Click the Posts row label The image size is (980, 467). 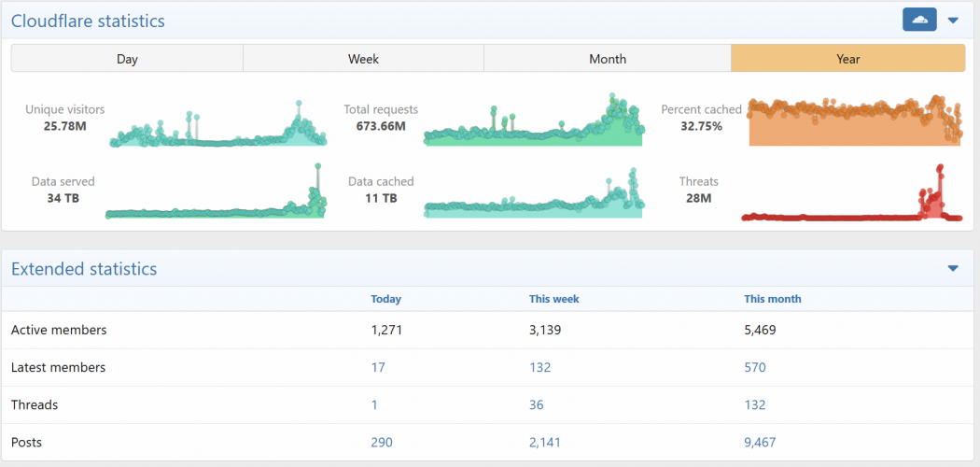pyautogui.click(x=26, y=442)
